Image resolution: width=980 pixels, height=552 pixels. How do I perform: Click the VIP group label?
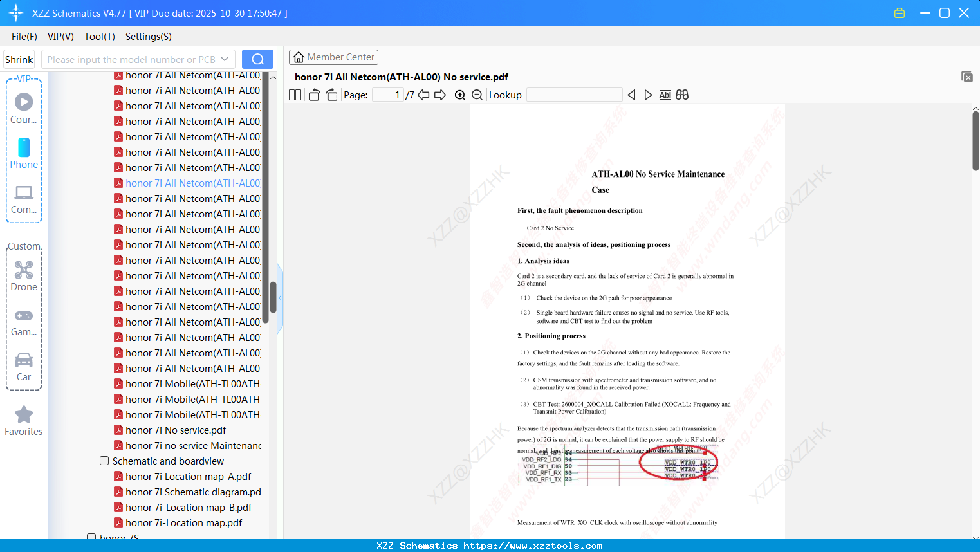(x=24, y=78)
